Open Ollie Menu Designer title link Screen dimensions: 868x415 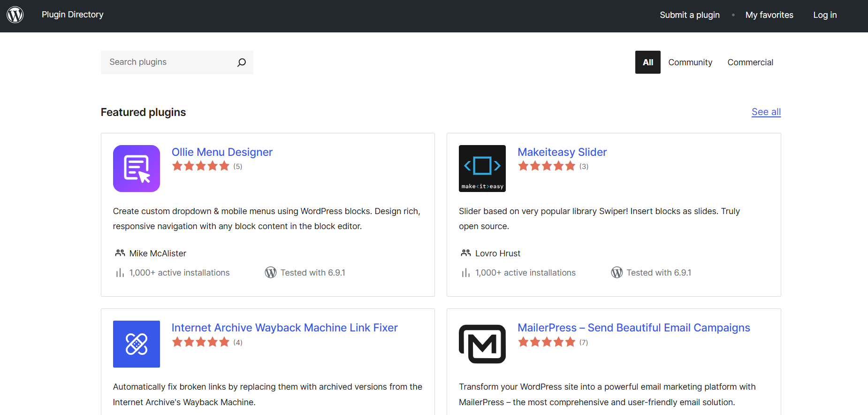point(222,152)
